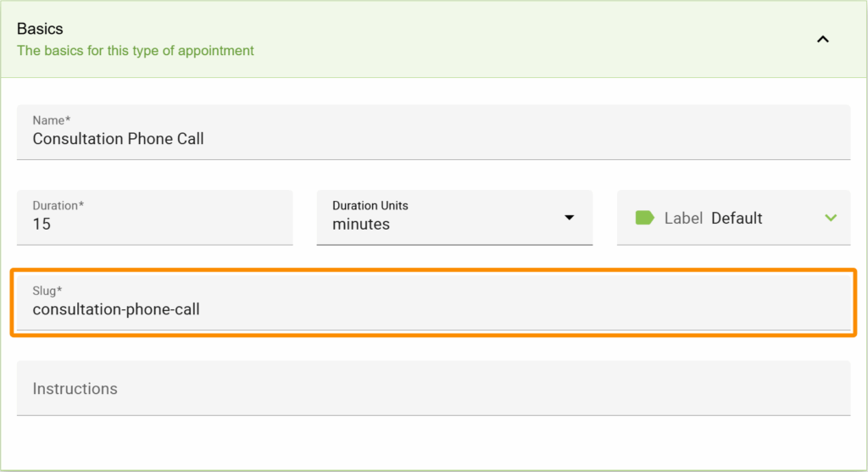Click the word "Label" beside tag icon
Viewport: 868px width, 472px height.
(x=683, y=218)
